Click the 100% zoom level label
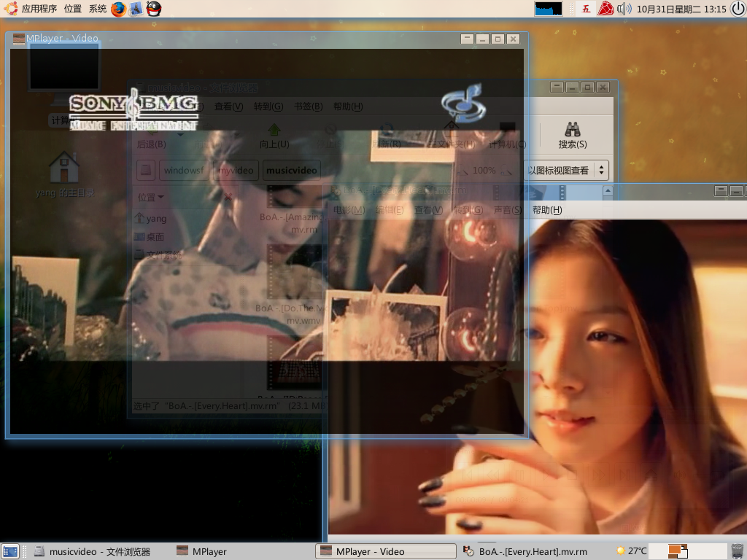747x560 pixels. [x=484, y=171]
